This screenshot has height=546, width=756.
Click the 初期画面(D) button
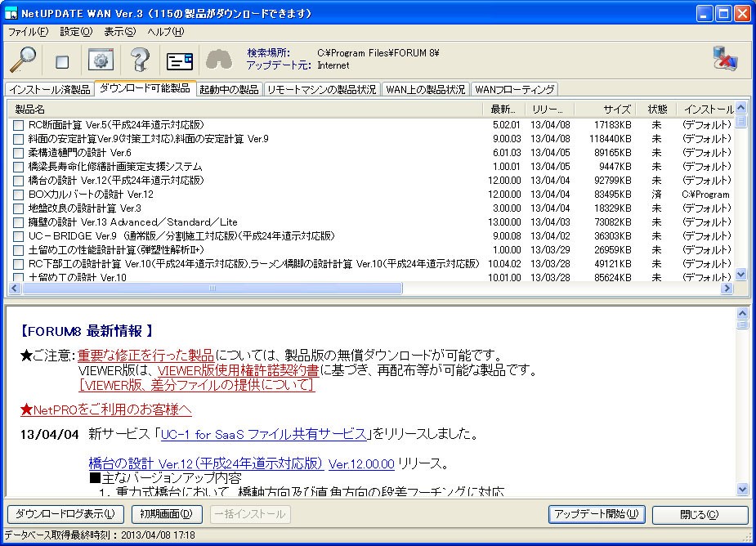point(167,514)
